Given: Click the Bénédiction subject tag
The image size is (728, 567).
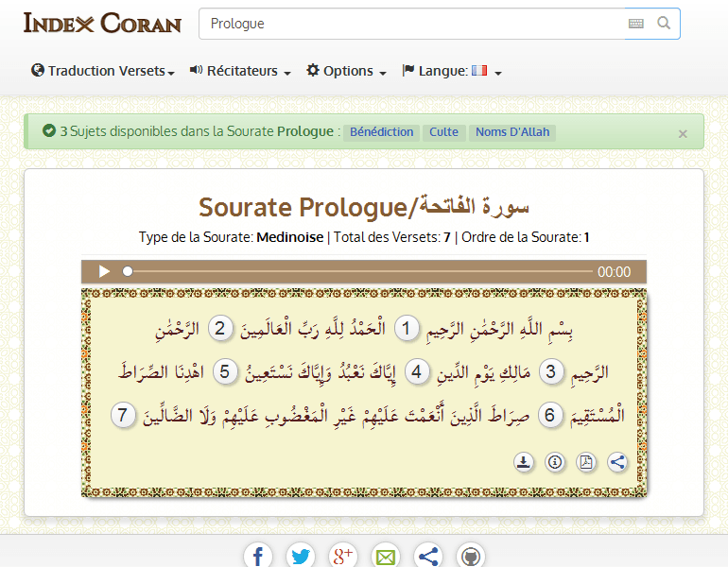Looking at the screenshot, I should pyautogui.click(x=381, y=132).
